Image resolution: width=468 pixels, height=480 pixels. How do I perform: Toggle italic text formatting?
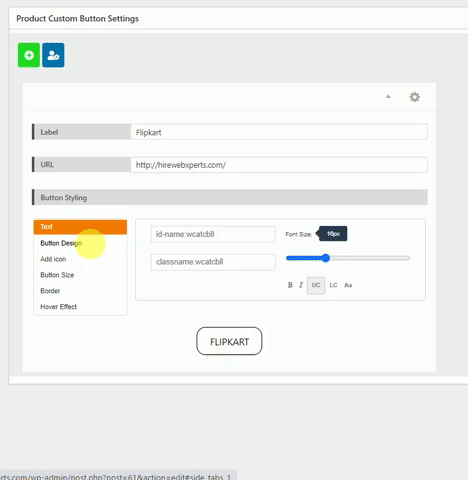click(301, 285)
